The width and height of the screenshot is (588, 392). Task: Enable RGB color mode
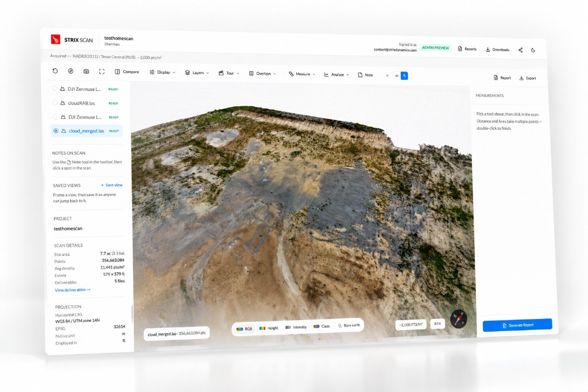(244, 329)
